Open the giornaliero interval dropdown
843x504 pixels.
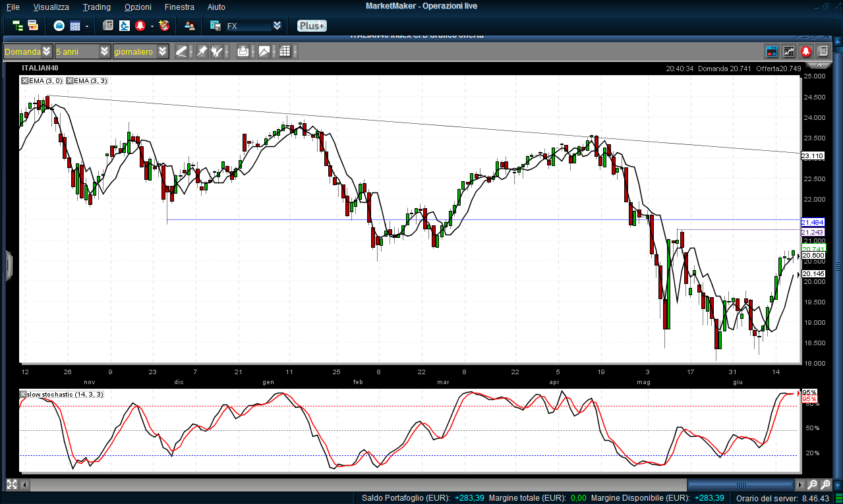coord(163,51)
